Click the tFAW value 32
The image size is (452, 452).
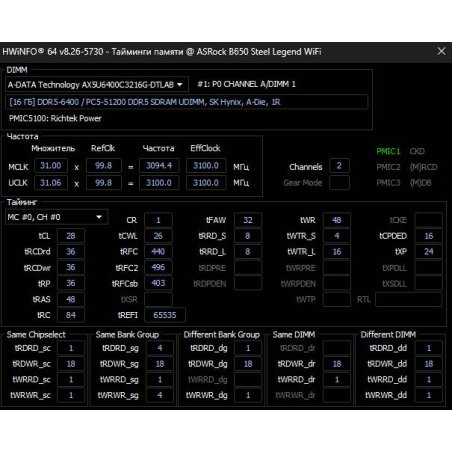pos(248,220)
